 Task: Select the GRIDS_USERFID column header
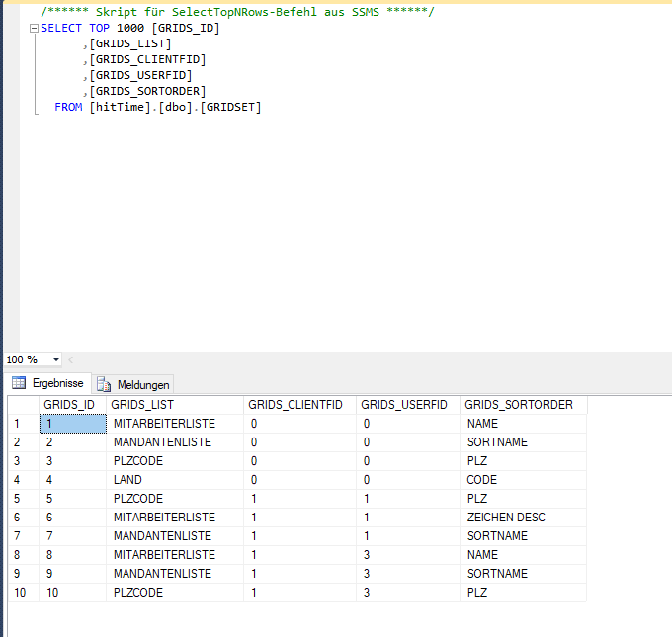[404, 405]
